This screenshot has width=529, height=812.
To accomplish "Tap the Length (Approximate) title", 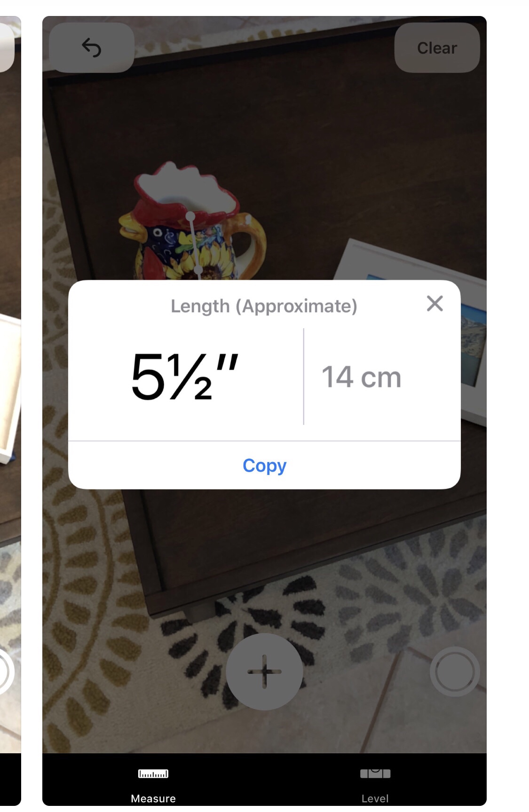I will click(264, 306).
